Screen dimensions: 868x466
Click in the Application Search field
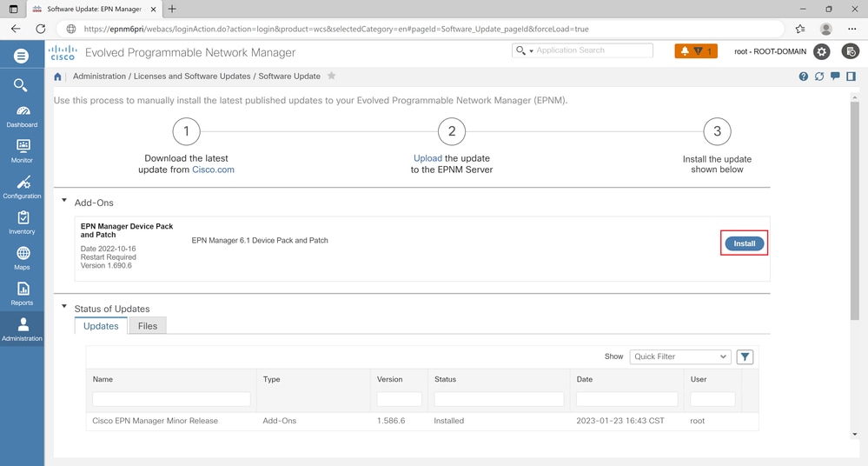593,50
